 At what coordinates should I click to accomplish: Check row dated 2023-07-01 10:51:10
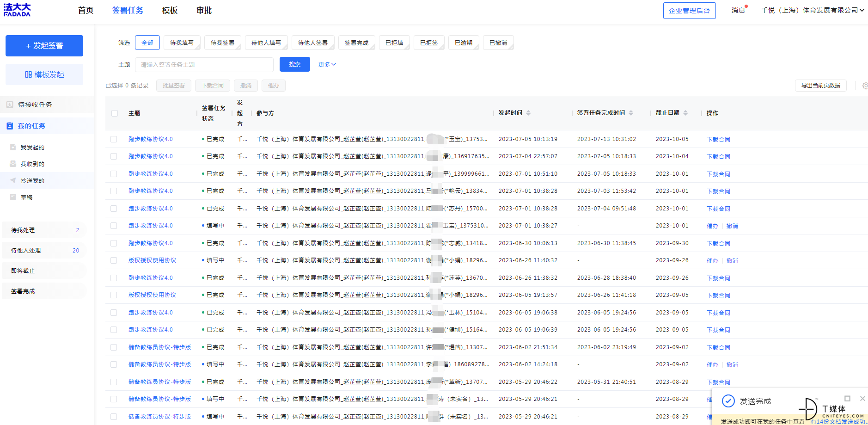pyautogui.click(x=114, y=174)
